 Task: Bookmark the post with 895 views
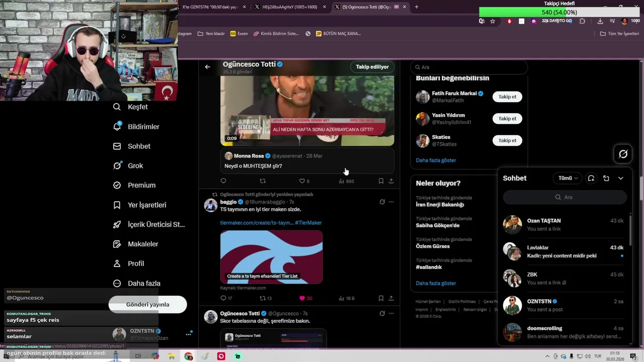point(381,181)
